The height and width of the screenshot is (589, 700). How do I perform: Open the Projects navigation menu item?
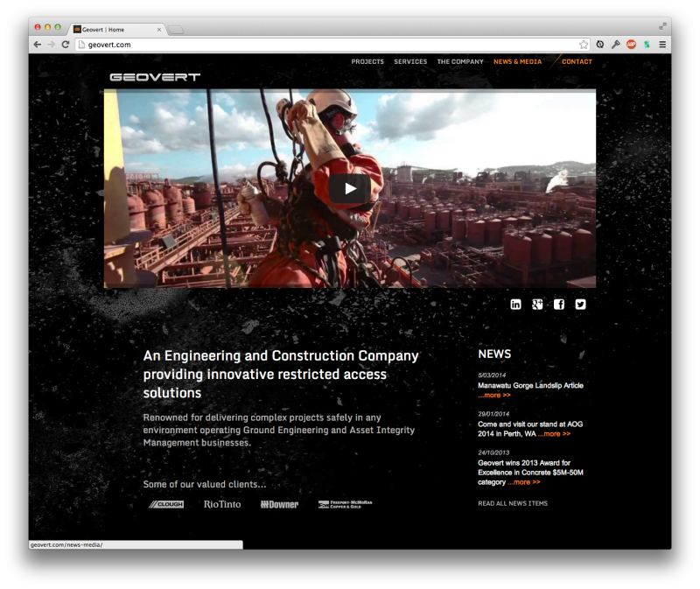[367, 62]
